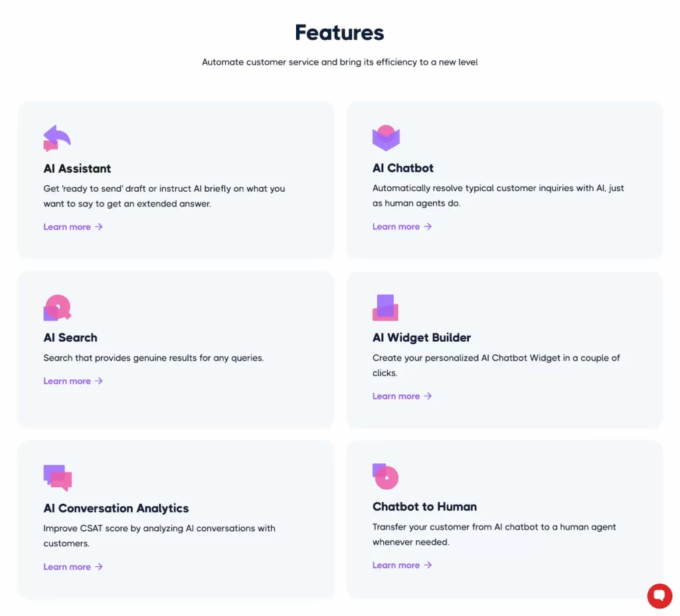Open Learn more for AI Widget Builder
680x616 pixels.
(396, 396)
